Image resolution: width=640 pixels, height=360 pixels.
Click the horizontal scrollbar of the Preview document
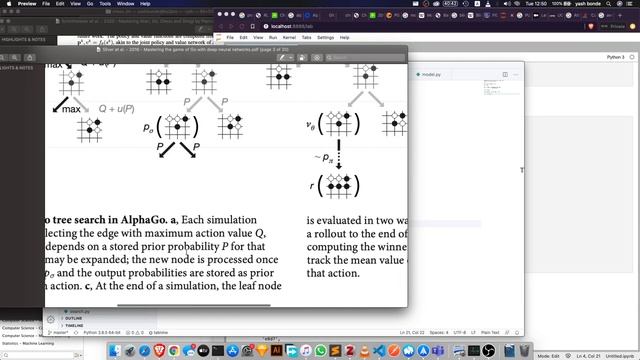pos(193,305)
